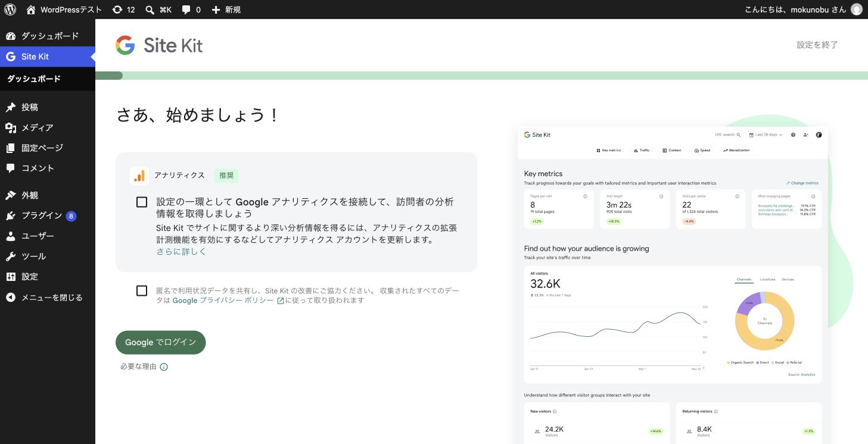Open the Google プライバシー ポリシー link

pos(228,301)
